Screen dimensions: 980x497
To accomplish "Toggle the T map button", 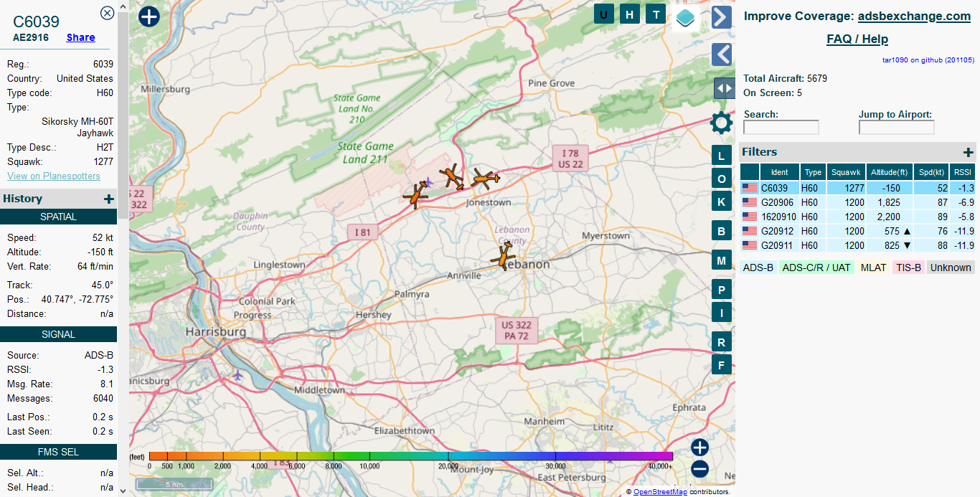I will click(x=656, y=14).
